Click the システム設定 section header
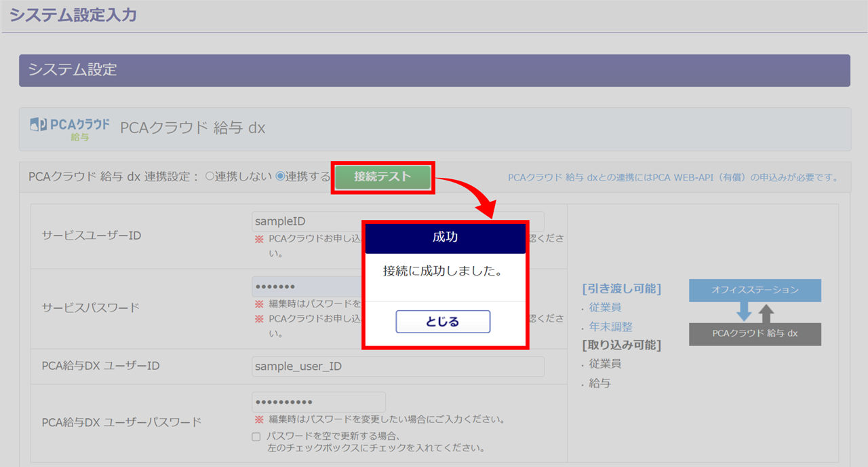Viewport: 868px width, 467px height. [435, 71]
